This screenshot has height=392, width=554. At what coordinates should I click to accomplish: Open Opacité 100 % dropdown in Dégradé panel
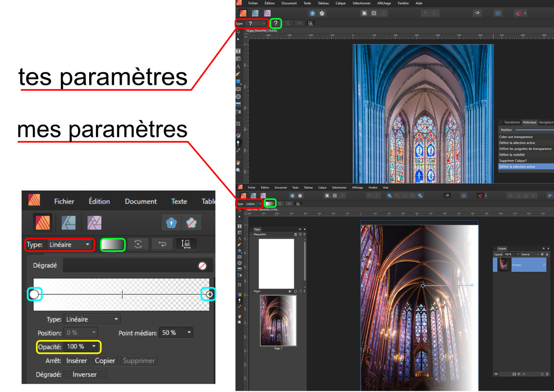coord(82,346)
